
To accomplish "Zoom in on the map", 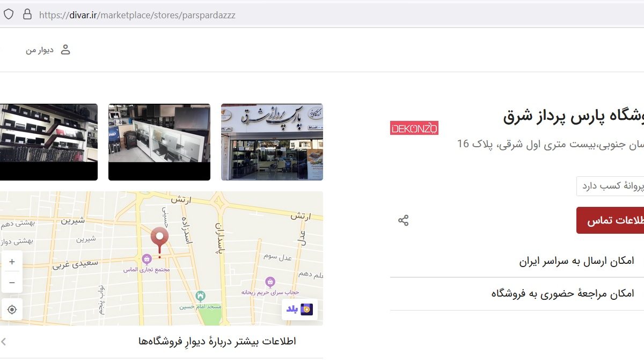I will [12, 262].
